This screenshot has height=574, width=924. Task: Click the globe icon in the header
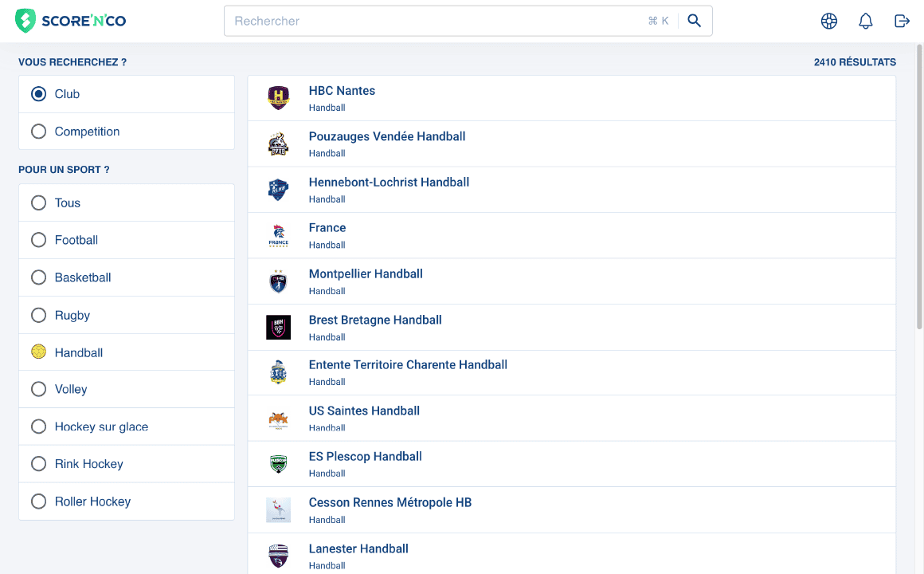[829, 21]
